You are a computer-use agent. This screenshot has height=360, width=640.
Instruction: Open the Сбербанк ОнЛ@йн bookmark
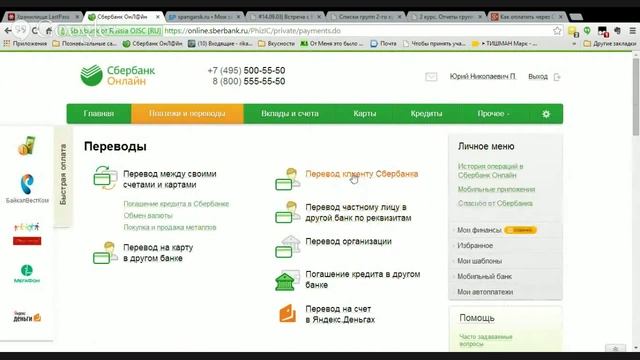tap(152, 43)
